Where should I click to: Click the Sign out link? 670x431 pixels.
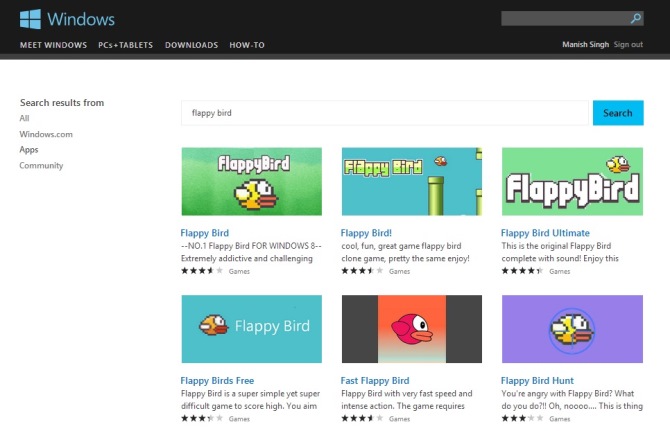coord(628,45)
